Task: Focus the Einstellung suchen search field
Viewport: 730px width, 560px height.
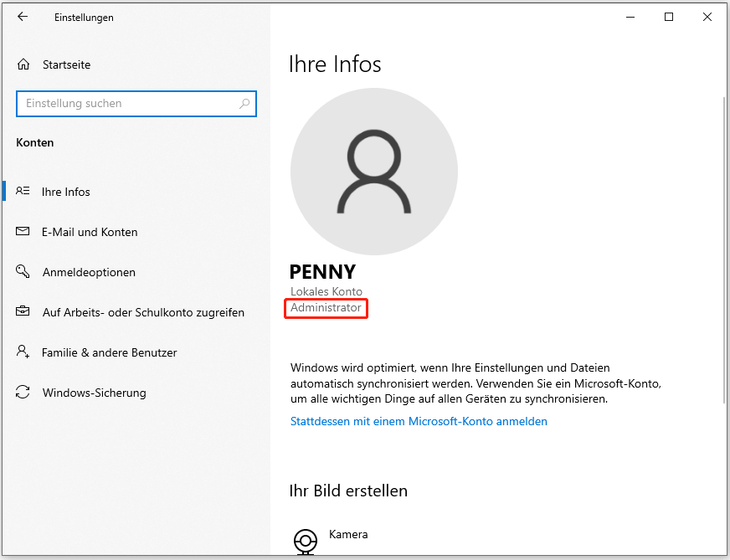Action: tap(126, 104)
